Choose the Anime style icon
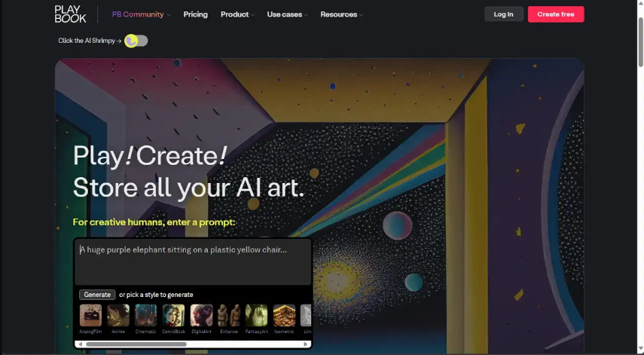 pos(118,315)
